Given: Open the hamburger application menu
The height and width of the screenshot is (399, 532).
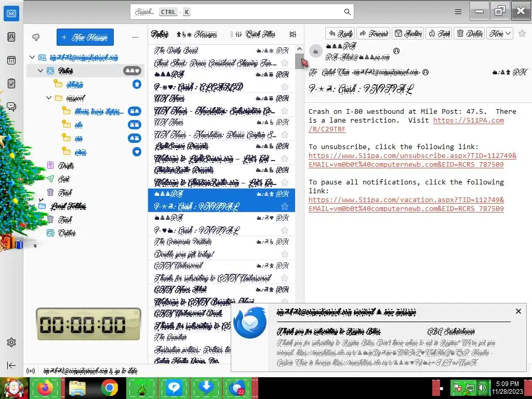Looking at the screenshot, I should pyautogui.click(x=458, y=12).
